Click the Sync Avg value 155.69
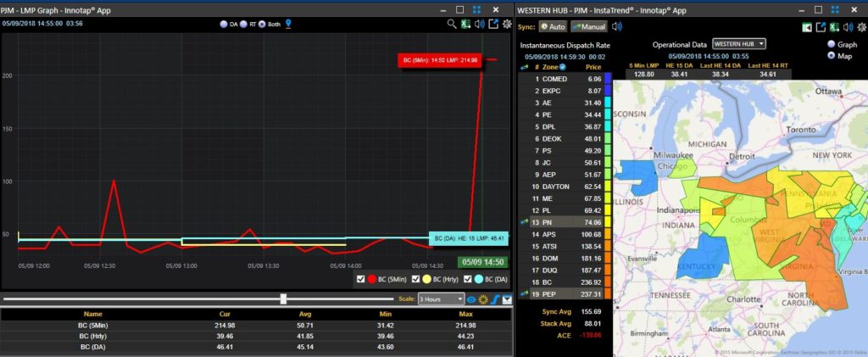This screenshot has height=357, width=868. [591, 311]
